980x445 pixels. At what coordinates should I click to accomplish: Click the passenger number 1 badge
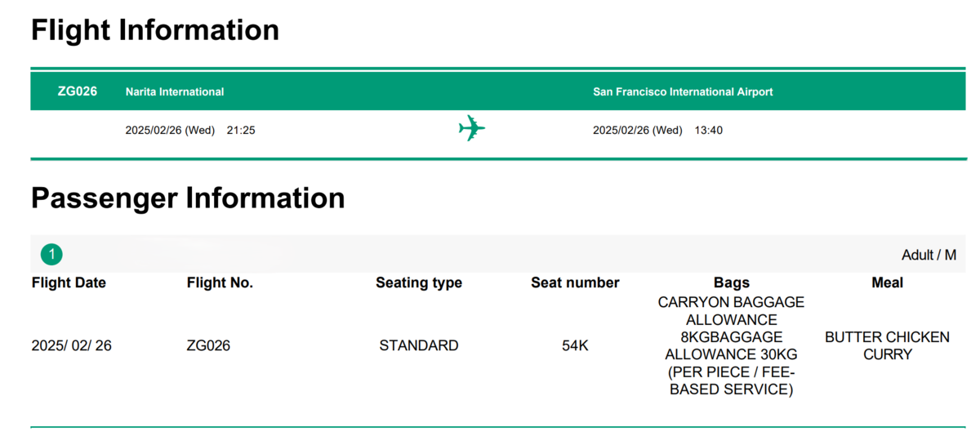(x=51, y=255)
